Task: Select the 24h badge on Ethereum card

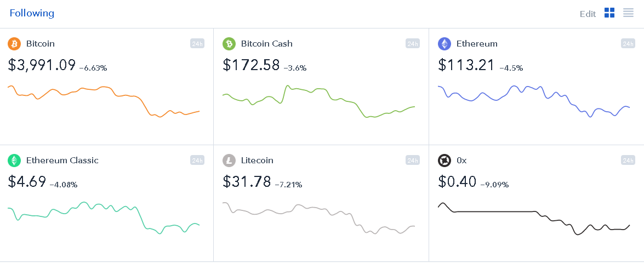Action: click(x=628, y=43)
